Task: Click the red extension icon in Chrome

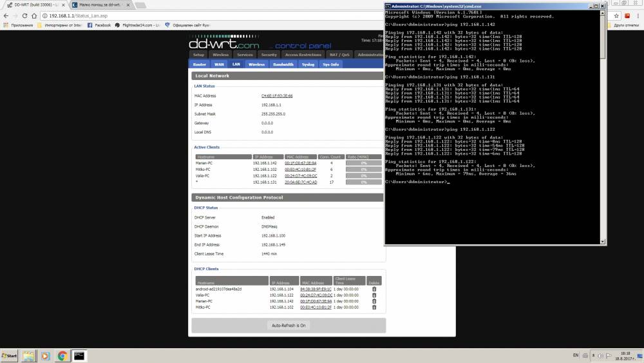Action: coord(627,15)
